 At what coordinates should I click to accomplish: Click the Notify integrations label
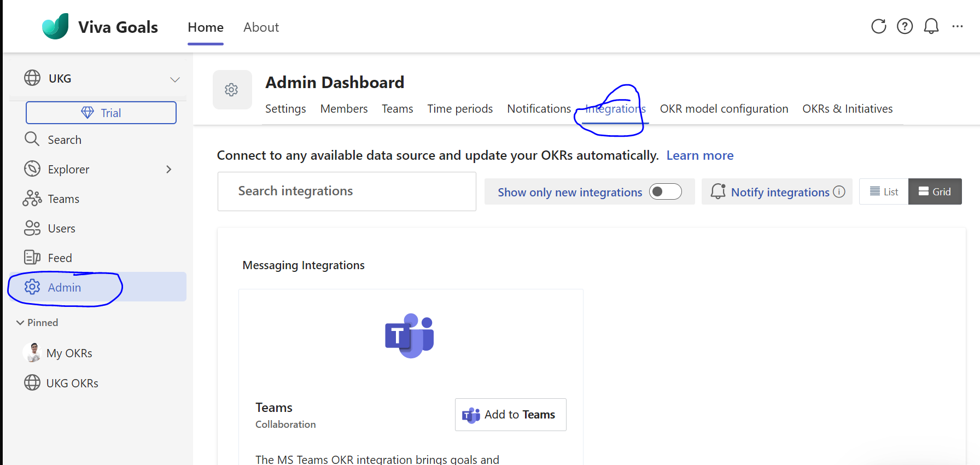tap(780, 192)
